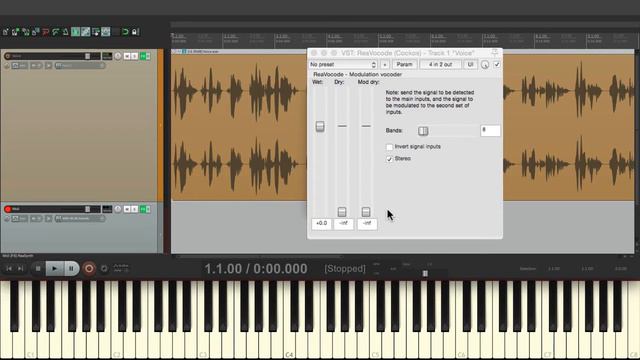Undo last action via toolbar

pos(46,32)
